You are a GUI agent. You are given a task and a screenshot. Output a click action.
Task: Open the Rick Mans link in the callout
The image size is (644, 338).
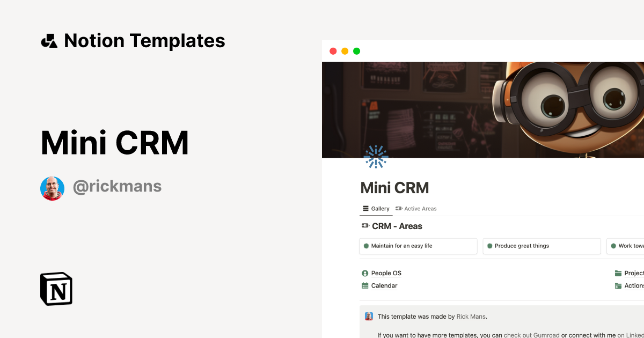point(471,317)
